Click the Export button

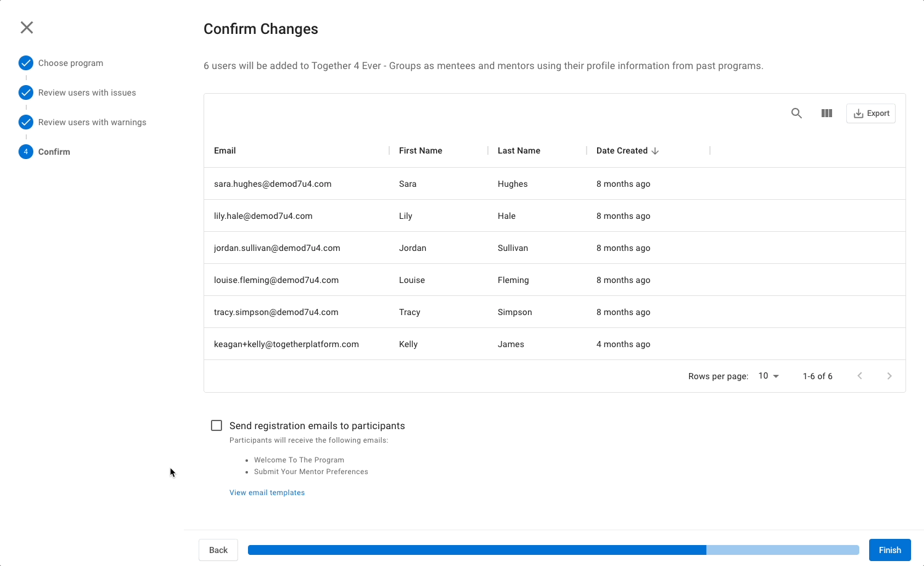click(871, 113)
